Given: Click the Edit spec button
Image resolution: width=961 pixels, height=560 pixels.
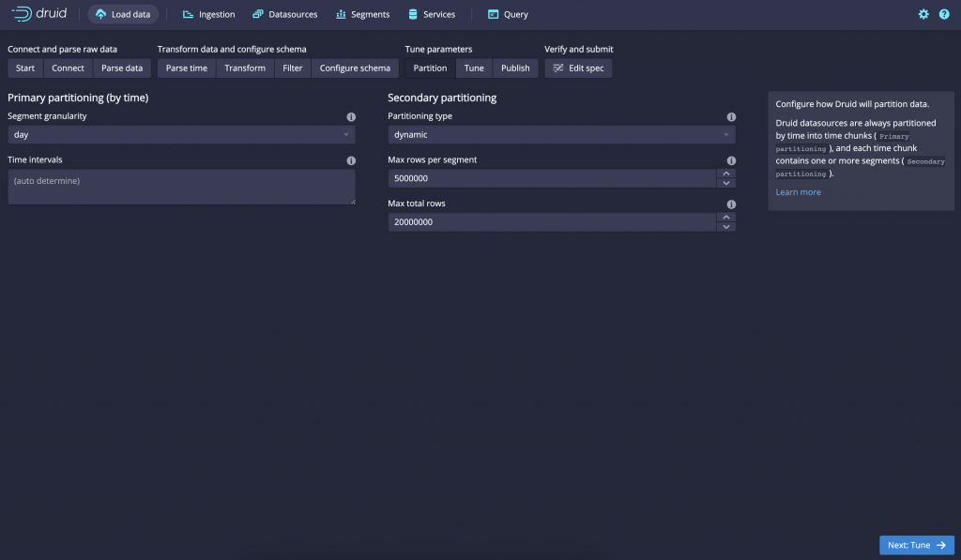Looking at the screenshot, I should [578, 68].
